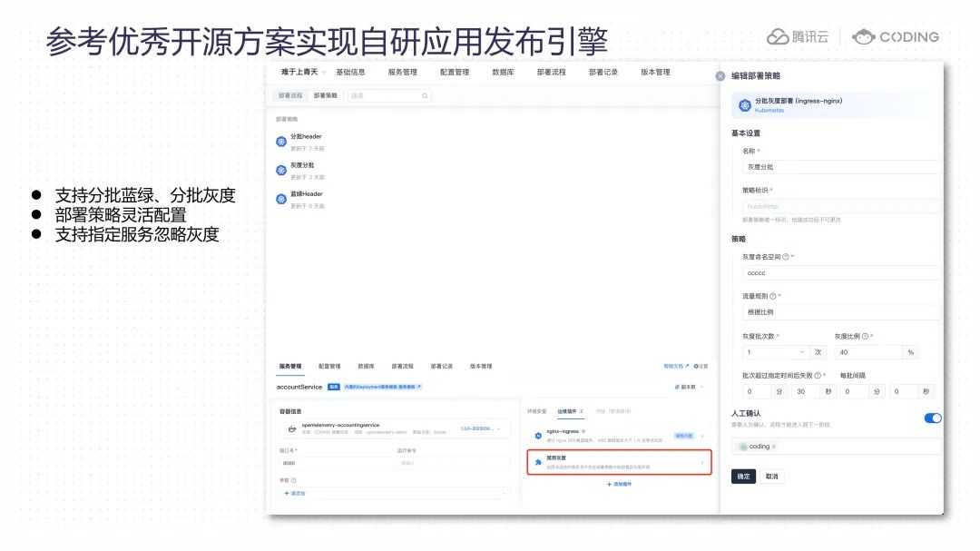Screen dimensions: 980x551
Task: Click the Kubernetes icon in 分批灰度部署 header card
Action: [x=744, y=105]
